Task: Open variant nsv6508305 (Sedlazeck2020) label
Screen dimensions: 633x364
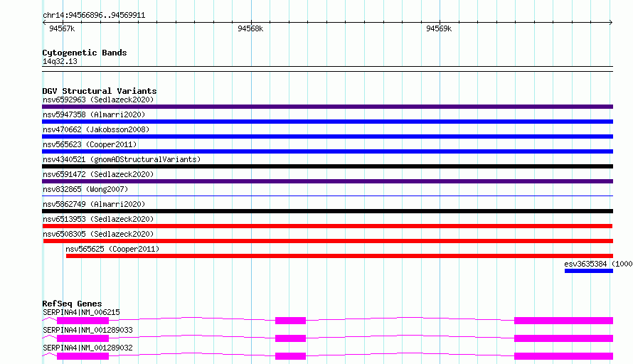Action: click(x=98, y=234)
